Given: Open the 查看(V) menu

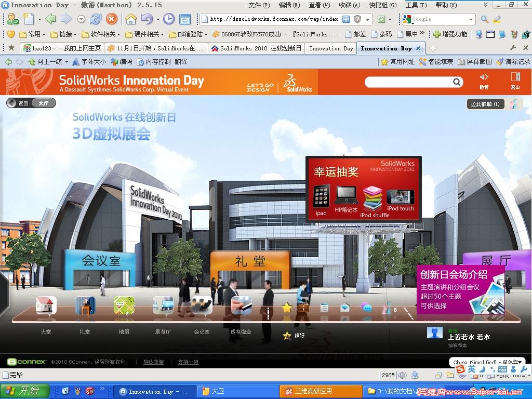Looking at the screenshot, I should 320,5.
